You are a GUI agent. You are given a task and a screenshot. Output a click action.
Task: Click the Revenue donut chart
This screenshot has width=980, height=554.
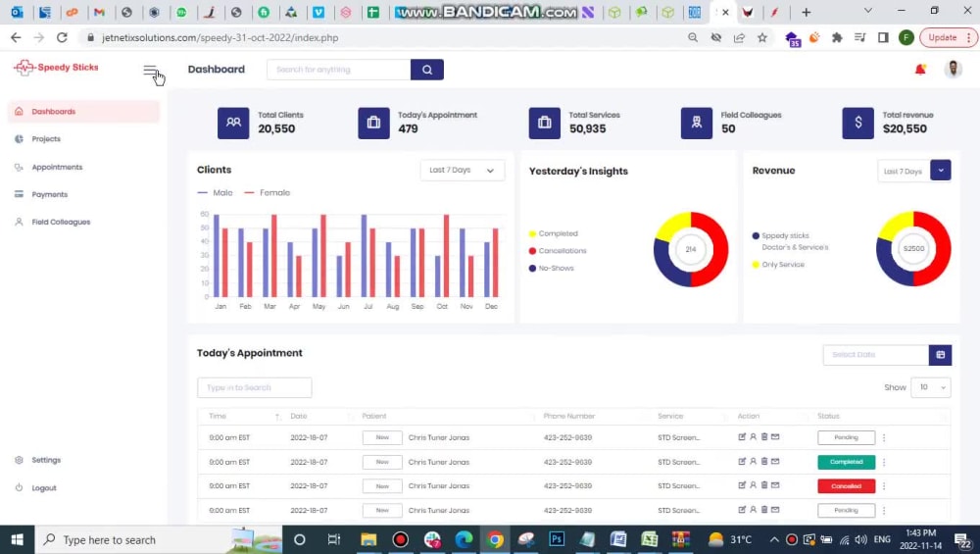[913, 249]
